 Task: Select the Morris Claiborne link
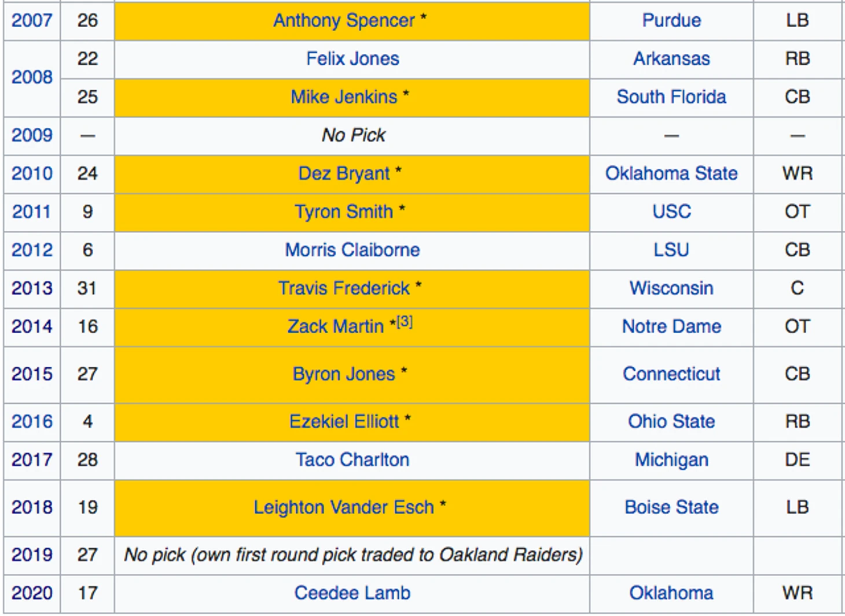pos(352,250)
